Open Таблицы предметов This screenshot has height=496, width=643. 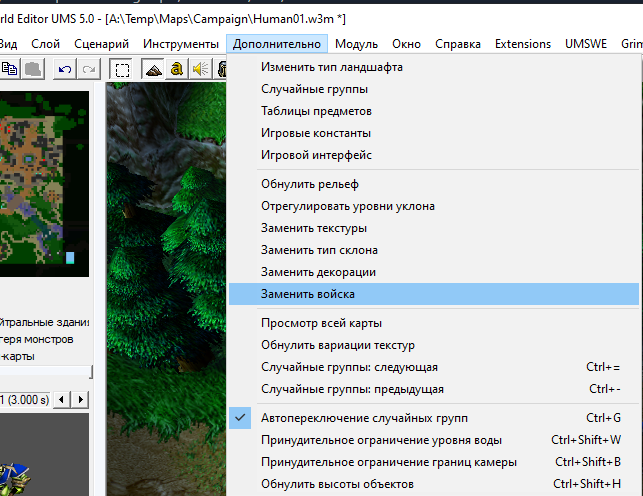[434, 111]
